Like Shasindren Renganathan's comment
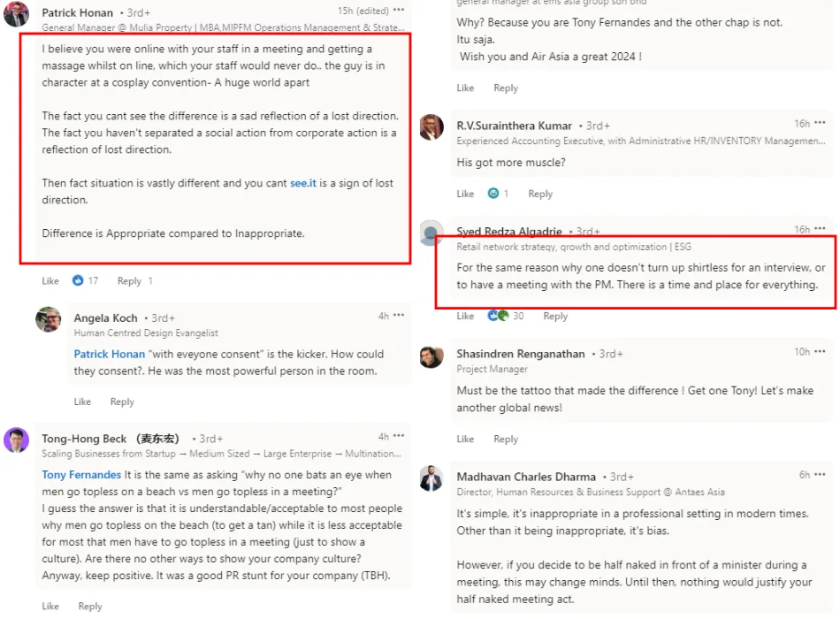The width and height of the screenshot is (840, 619). pyautogui.click(x=465, y=439)
